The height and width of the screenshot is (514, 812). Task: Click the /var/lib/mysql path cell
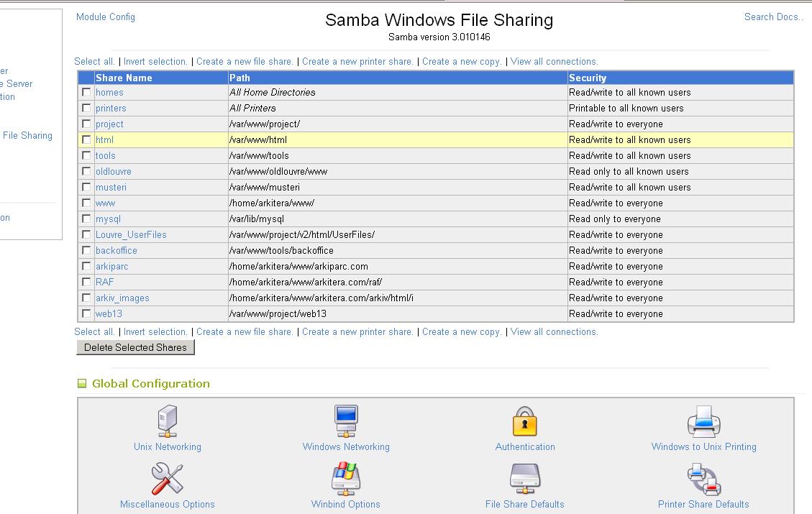coord(398,219)
